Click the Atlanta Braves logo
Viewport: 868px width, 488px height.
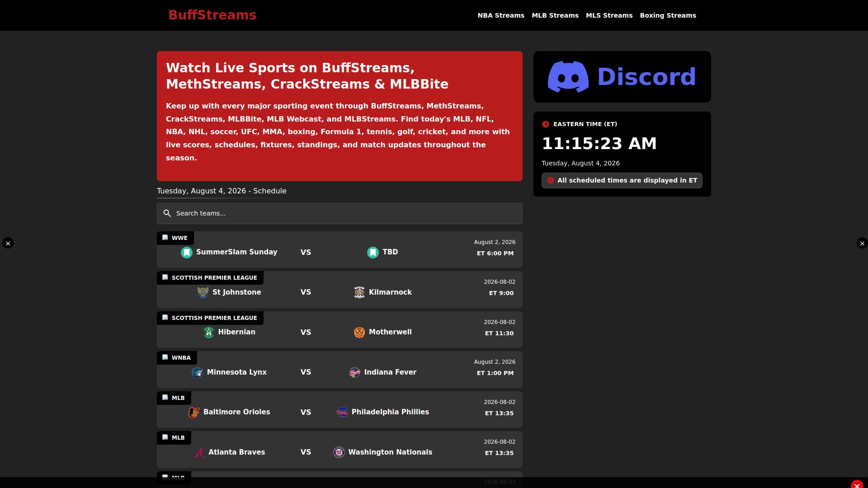[x=199, y=452]
